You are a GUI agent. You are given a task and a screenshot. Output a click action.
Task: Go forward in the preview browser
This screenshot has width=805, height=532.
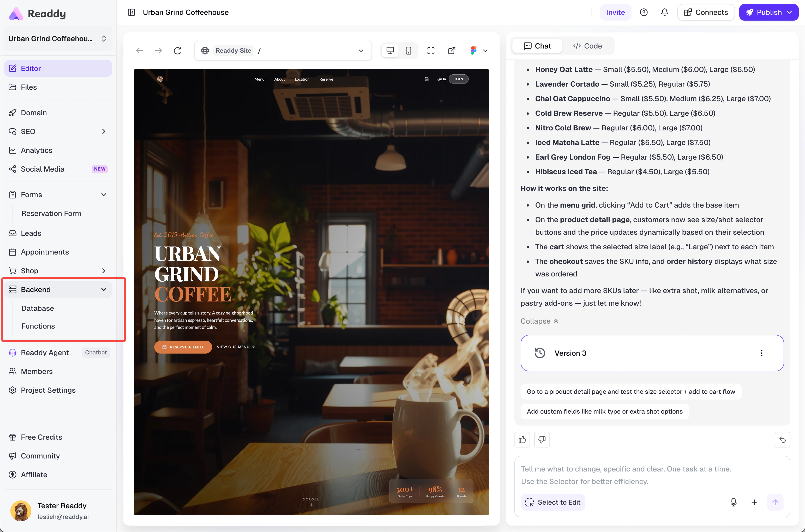coord(159,51)
